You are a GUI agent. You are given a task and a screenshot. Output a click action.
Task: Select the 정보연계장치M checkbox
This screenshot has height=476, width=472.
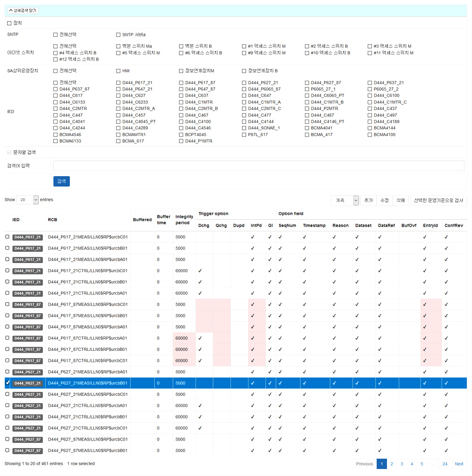pos(181,71)
